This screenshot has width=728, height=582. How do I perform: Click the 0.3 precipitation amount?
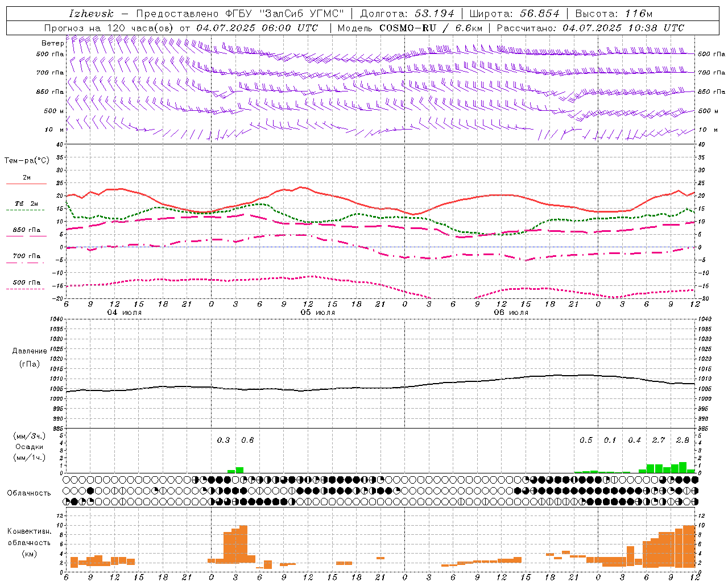coord(224,440)
